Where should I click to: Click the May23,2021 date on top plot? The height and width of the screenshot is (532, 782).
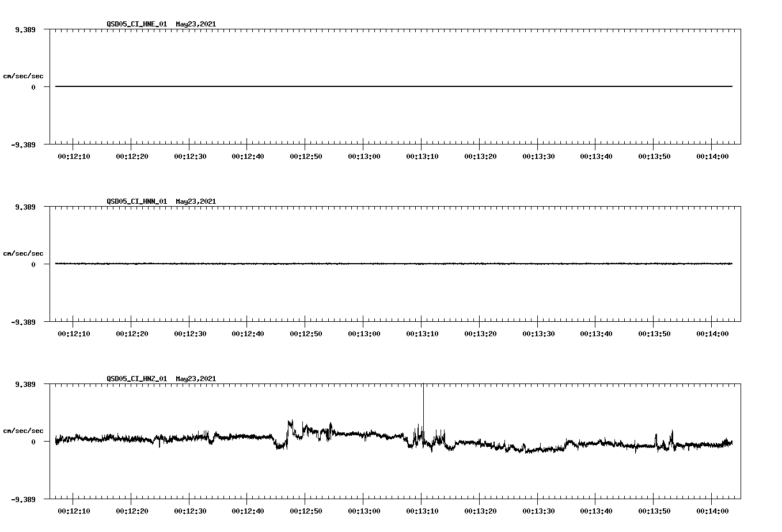(195, 25)
